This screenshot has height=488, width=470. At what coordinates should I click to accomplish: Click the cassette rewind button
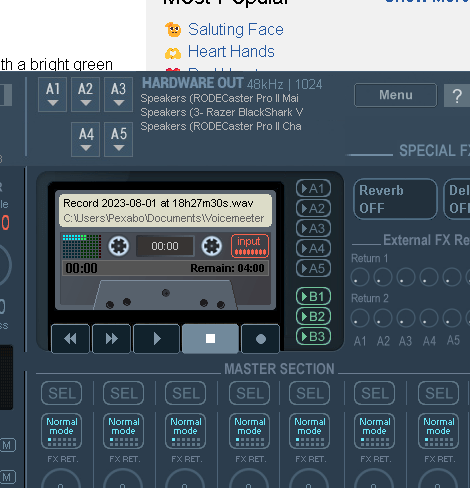[70, 339]
